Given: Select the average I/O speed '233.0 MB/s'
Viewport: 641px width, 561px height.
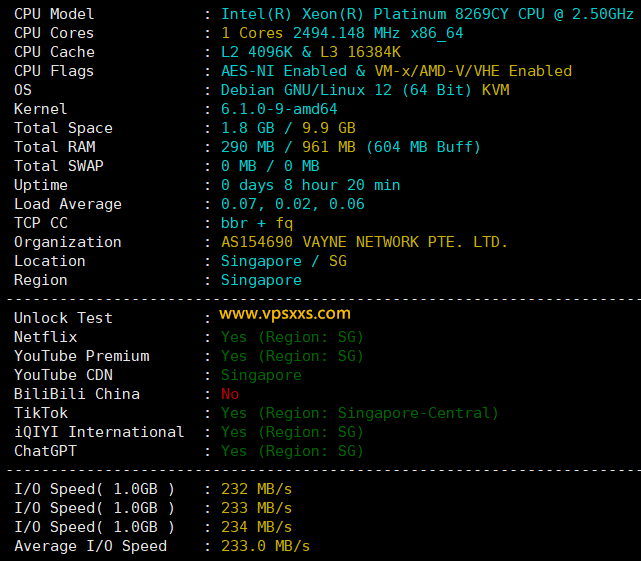Looking at the screenshot, I should tap(265, 546).
